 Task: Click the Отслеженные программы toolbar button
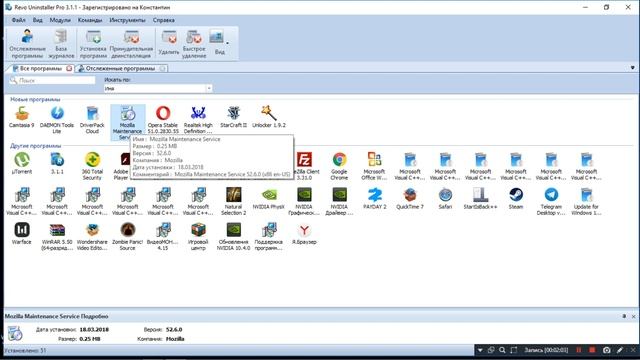(27, 44)
